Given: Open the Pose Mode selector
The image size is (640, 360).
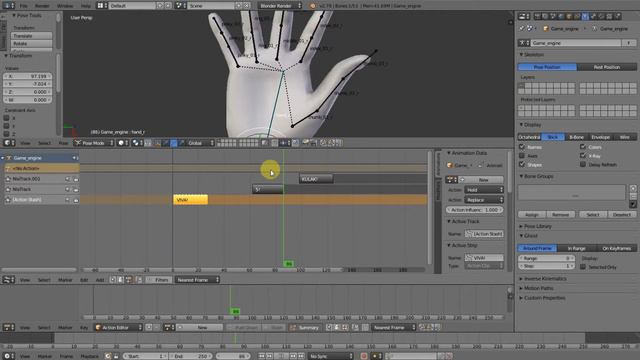Looking at the screenshot, I should 93,143.
